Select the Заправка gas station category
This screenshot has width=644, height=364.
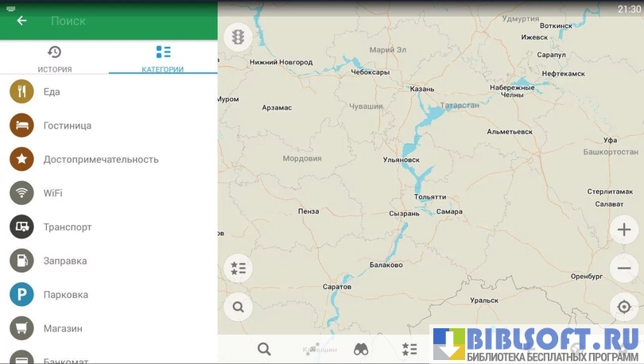(65, 261)
